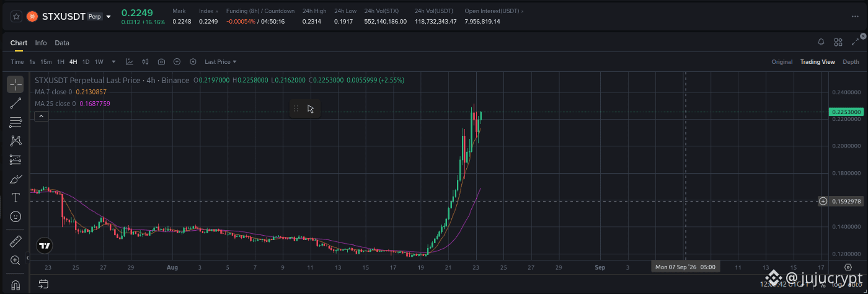Screen dimensions: 868x294
Task: Switch to Trading View chart mode
Action: tap(817, 62)
